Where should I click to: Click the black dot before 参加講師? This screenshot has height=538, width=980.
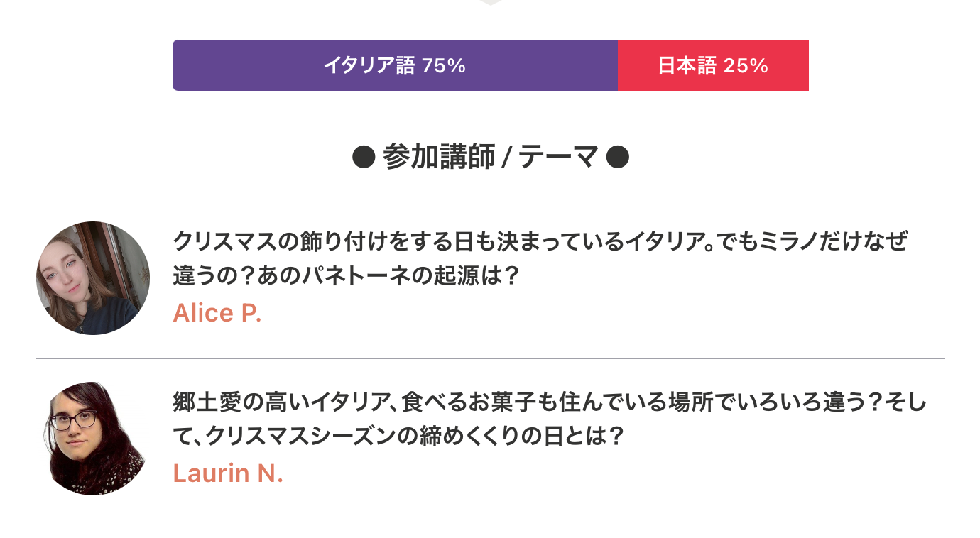(363, 158)
